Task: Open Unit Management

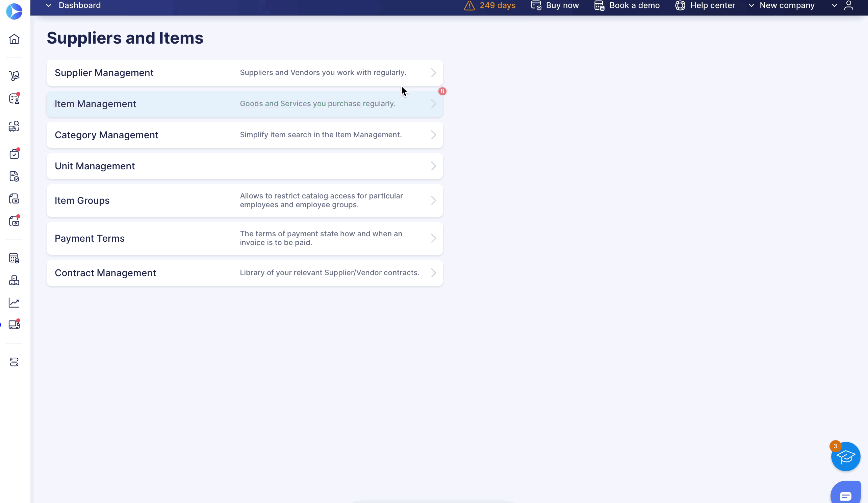Action: [x=245, y=166]
